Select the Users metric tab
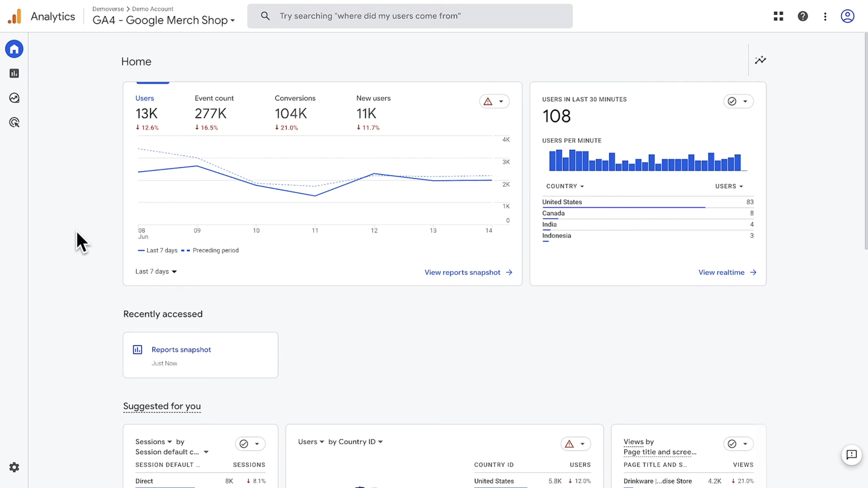Image resolution: width=868 pixels, height=488 pixels. (x=147, y=112)
